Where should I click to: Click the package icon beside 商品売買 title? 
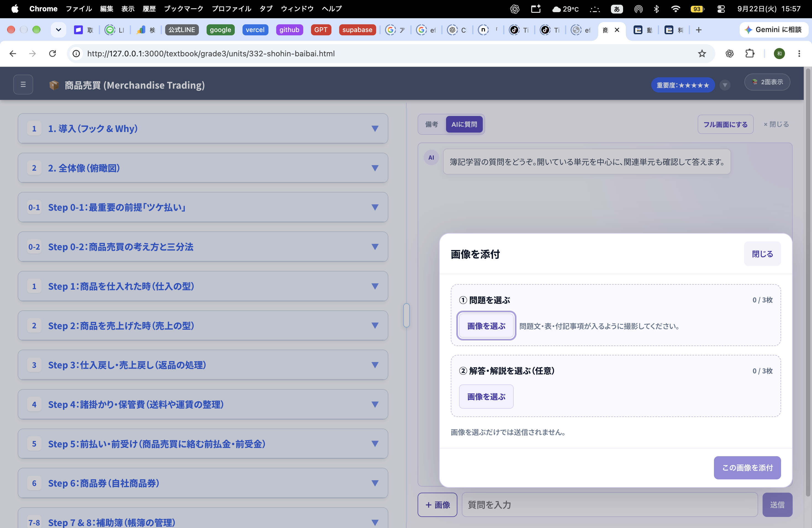(x=54, y=85)
